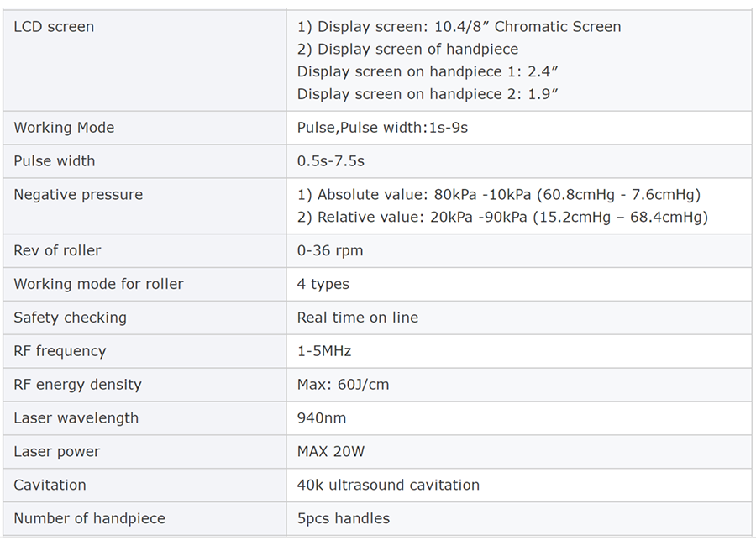This screenshot has width=756, height=546.
Task: Click the 5pcs handles value
Action: click(344, 519)
